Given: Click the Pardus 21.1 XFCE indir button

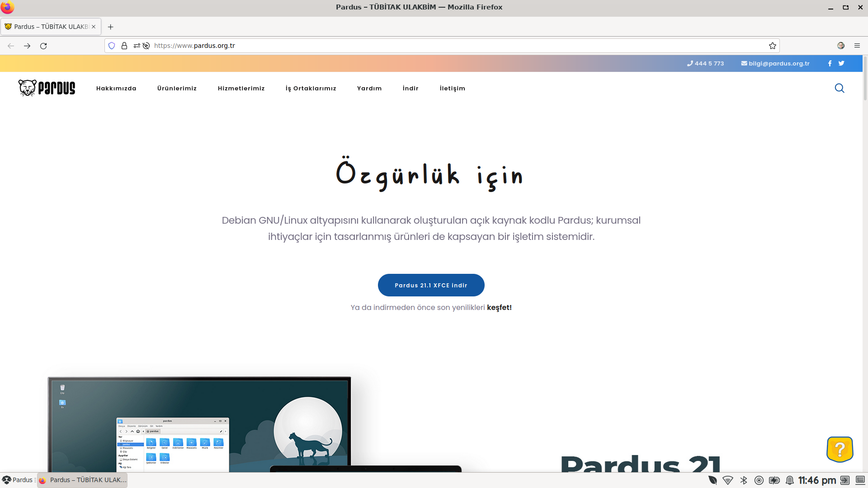Looking at the screenshot, I should pos(431,285).
